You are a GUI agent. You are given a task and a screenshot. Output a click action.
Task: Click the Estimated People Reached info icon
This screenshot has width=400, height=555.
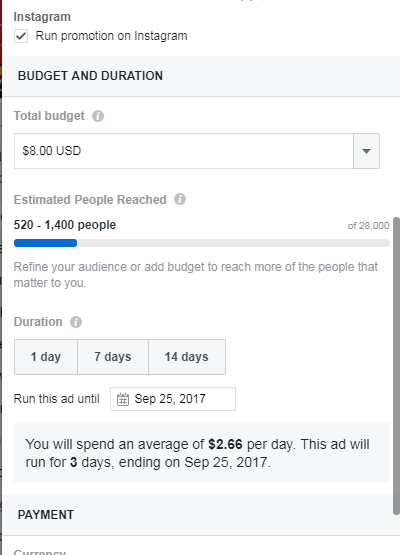180,199
